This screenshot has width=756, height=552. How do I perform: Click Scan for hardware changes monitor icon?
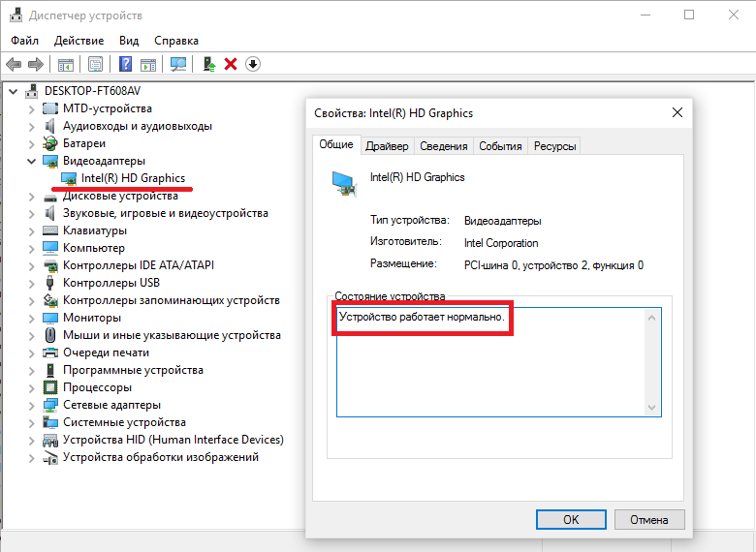[178, 64]
